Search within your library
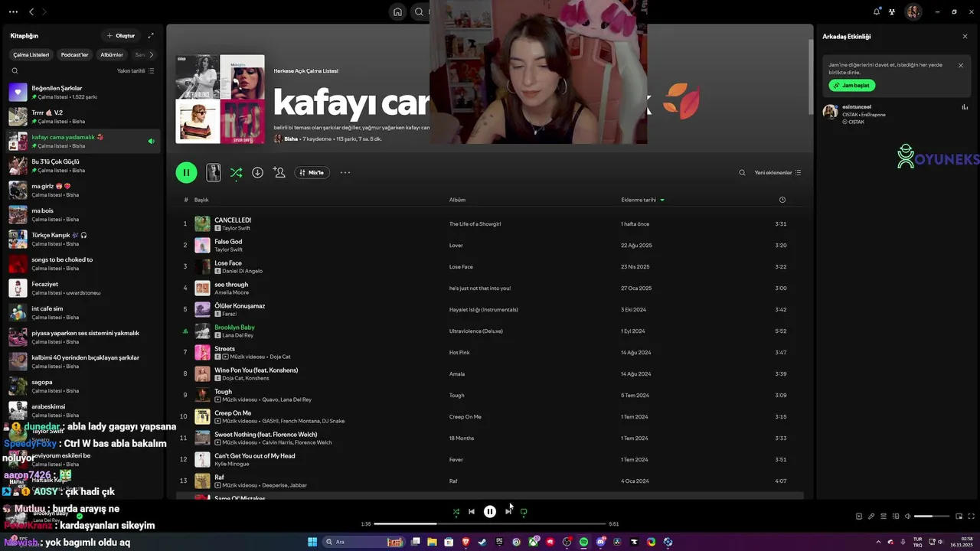This screenshot has width=980, height=551. coord(15,70)
